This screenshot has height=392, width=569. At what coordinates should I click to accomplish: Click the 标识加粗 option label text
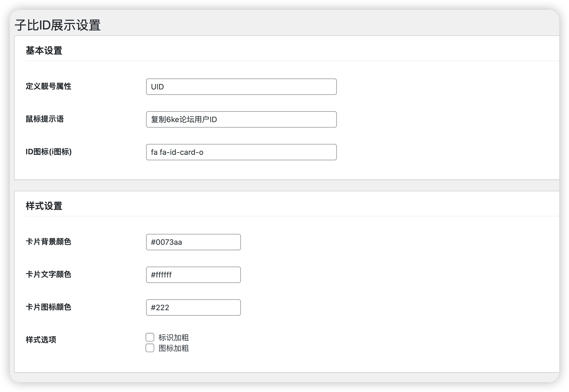point(174,337)
